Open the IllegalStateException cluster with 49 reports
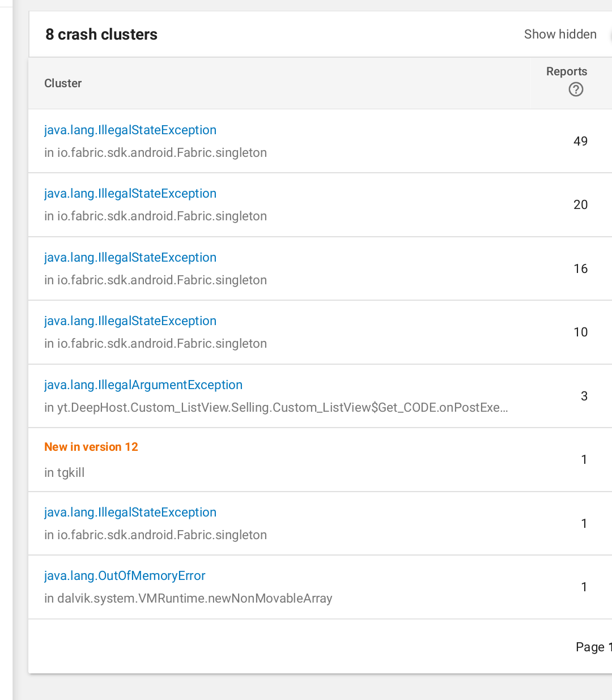The image size is (612, 700). [130, 130]
